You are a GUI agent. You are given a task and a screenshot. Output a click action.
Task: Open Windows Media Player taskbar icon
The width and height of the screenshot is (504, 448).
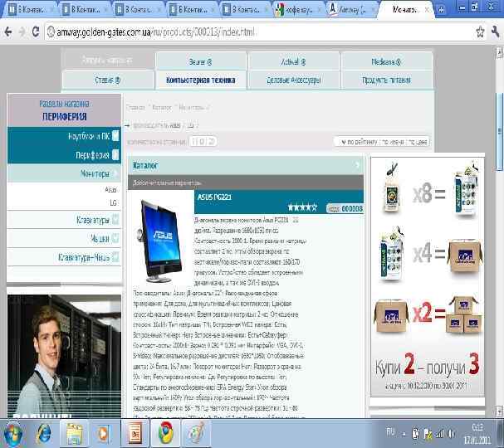click(x=103, y=434)
